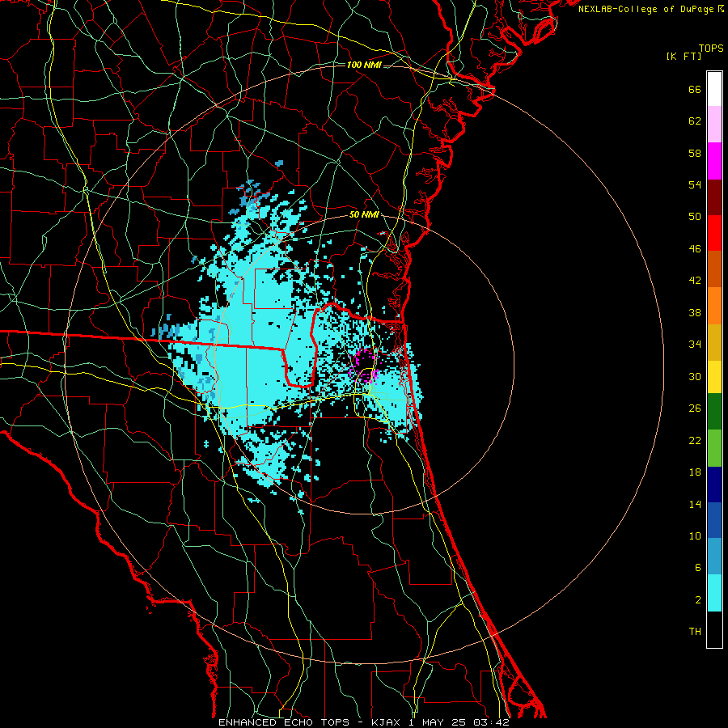Click the legend value 22
Screen dimensions: 728x728
coord(695,441)
